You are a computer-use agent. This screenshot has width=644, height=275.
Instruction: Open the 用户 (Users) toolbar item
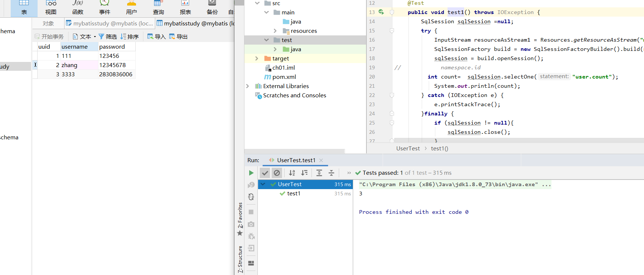132,8
